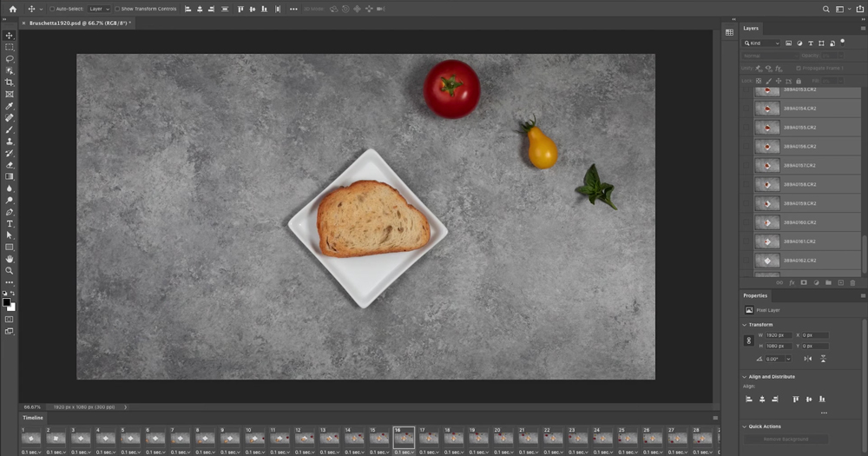Select the Dodge tool
Screen dimensions: 868x456
[x=10, y=200]
